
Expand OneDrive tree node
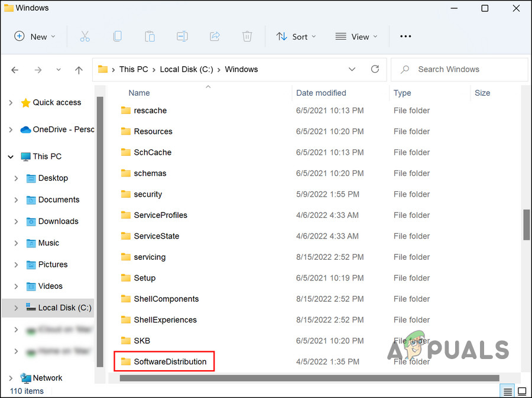tap(11, 129)
